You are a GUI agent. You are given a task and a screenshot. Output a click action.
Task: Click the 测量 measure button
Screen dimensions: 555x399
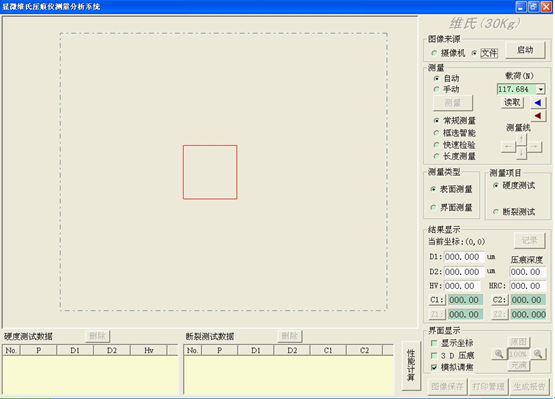[x=453, y=103]
